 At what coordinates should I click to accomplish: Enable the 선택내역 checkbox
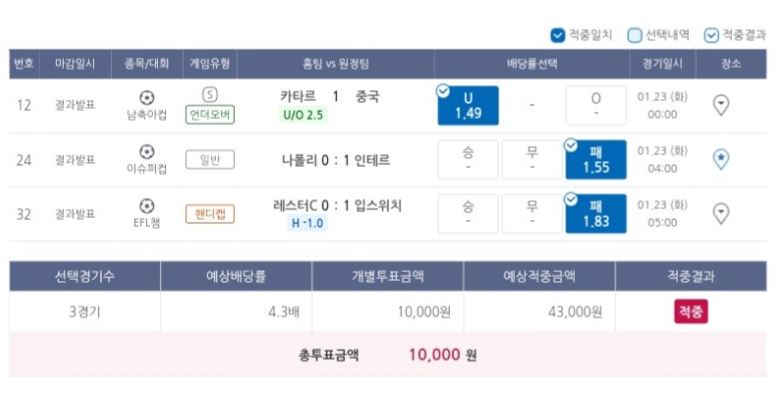tap(634, 36)
